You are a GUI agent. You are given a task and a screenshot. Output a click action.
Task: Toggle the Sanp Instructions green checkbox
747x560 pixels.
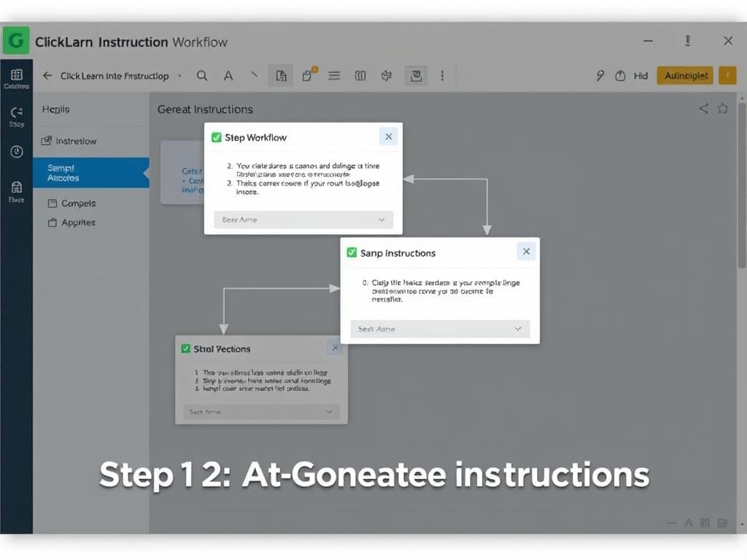coord(352,253)
